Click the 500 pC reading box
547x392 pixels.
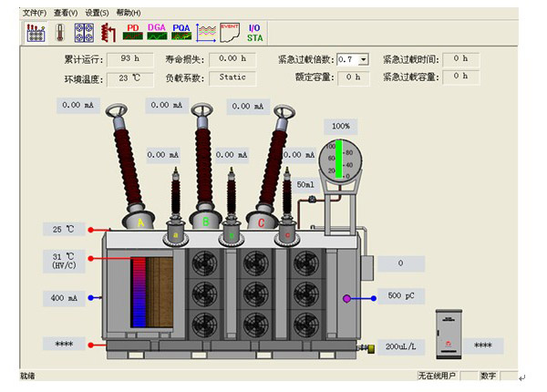(x=401, y=296)
